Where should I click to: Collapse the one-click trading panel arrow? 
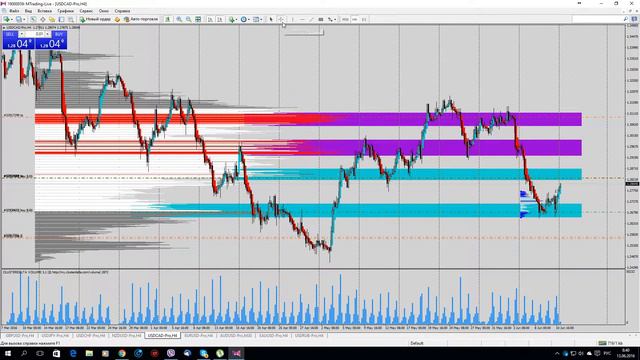(4, 28)
